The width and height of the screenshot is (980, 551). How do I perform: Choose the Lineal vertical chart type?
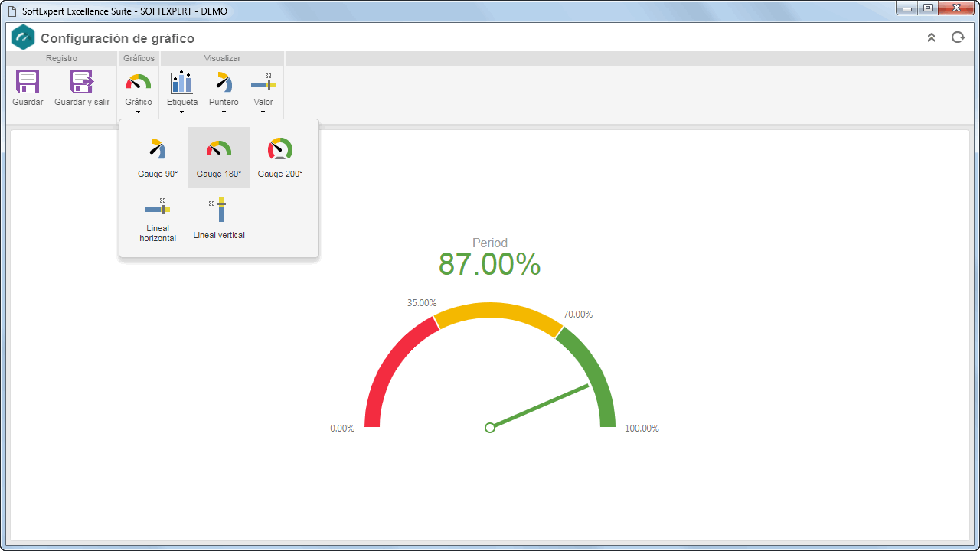(219, 220)
